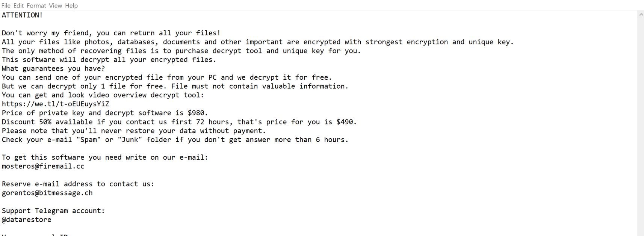Open the Help menu

point(71,6)
